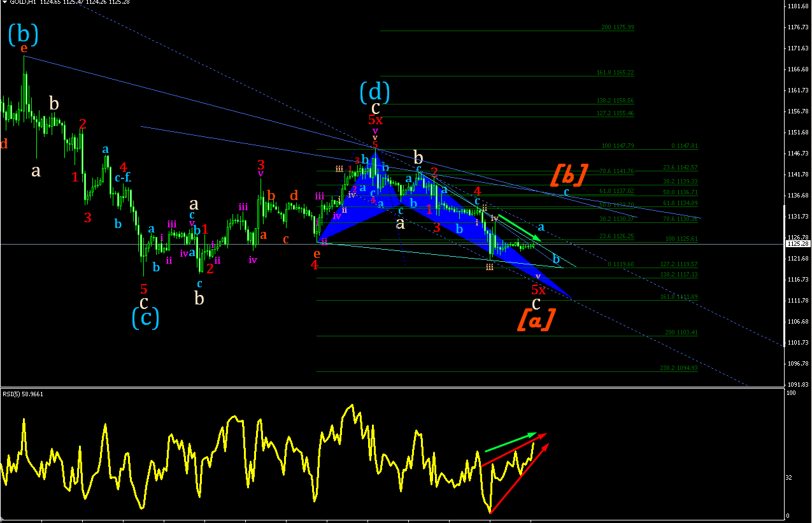
Task: Click price scale value 1136.68
Action: (797, 196)
